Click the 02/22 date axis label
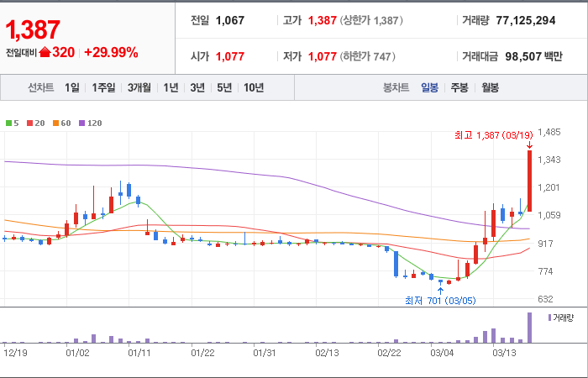Screen dimensions: 588x378 [x=389, y=353]
